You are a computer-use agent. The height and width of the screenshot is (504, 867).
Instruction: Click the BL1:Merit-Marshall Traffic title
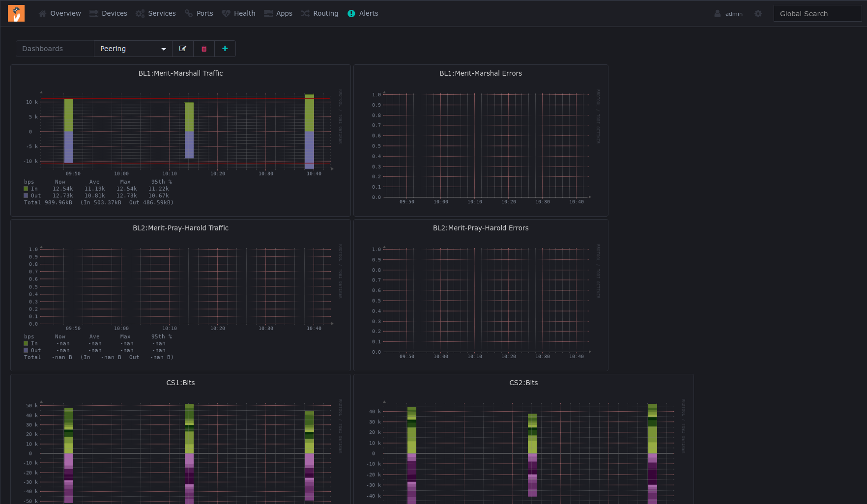tap(180, 73)
